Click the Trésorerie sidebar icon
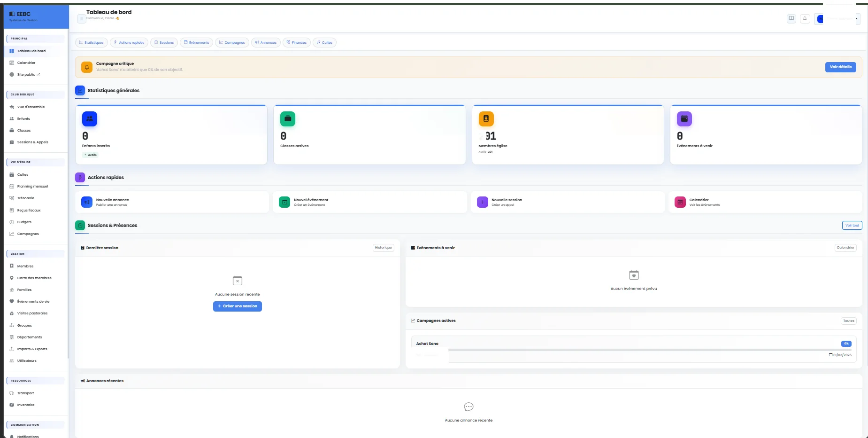 tap(12, 198)
